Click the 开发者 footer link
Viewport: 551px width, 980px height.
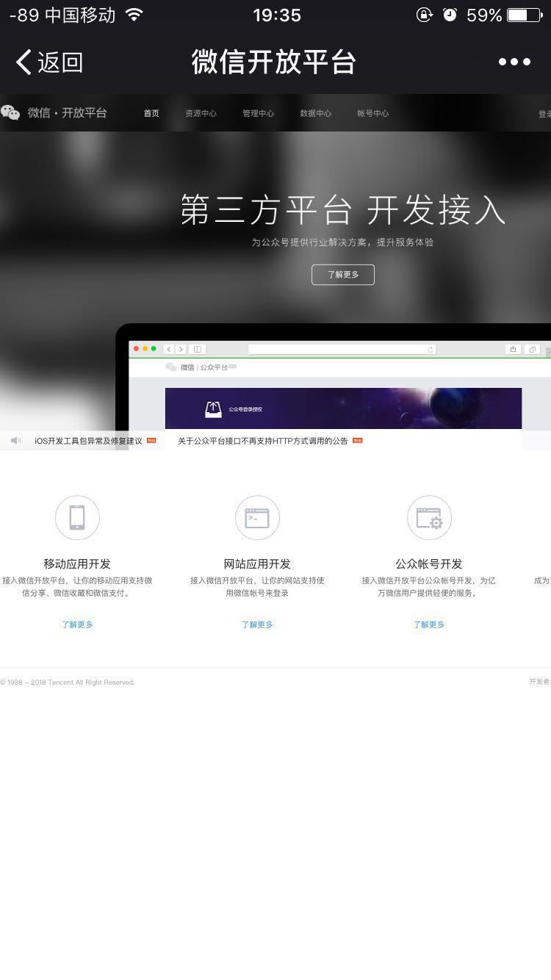[x=540, y=682]
